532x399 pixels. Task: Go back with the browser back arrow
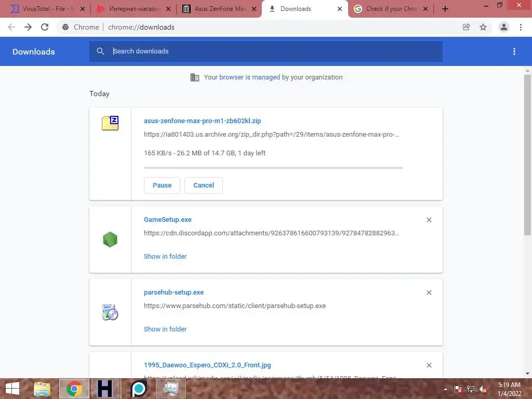coord(11,27)
